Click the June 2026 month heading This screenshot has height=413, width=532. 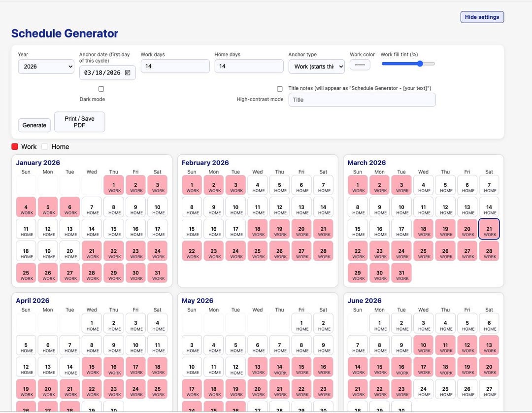pyautogui.click(x=365, y=301)
